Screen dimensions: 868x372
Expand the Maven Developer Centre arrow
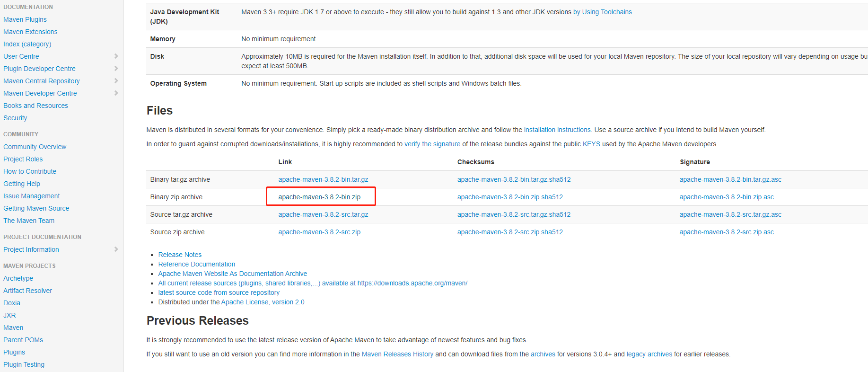[116, 93]
